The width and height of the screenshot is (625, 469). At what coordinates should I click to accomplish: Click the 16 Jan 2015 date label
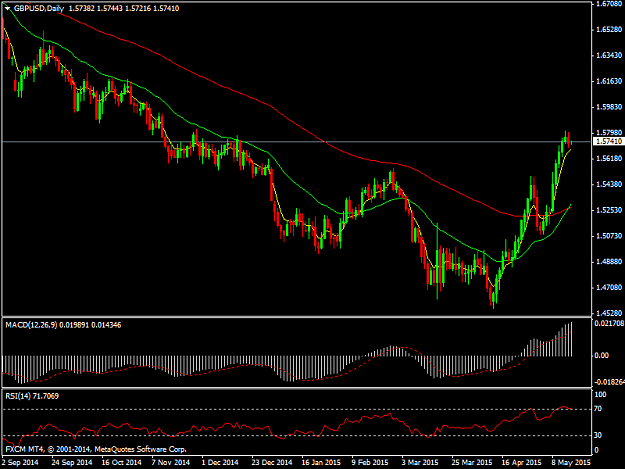coord(321,463)
